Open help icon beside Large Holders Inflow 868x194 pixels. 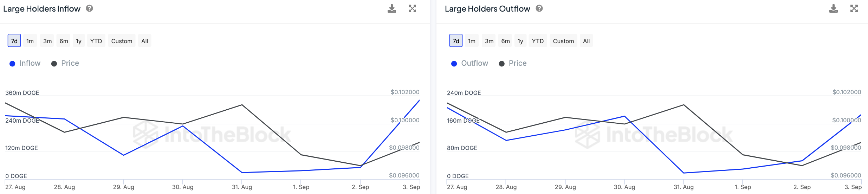pyautogui.click(x=90, y=8)
